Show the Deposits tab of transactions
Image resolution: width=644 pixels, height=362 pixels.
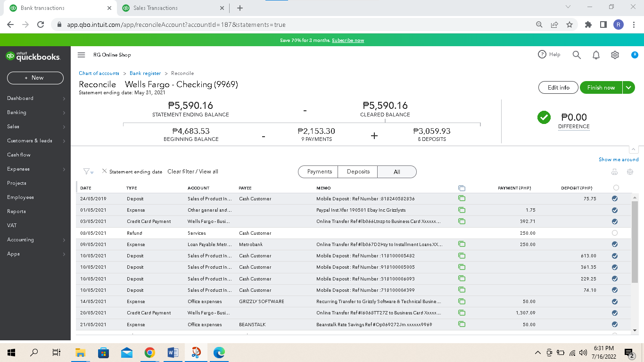click(358, 172)
